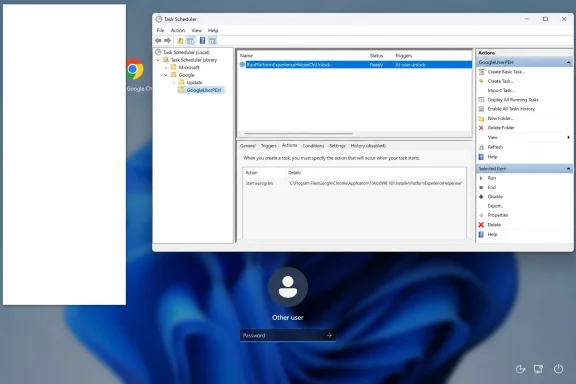Image resolution: width=576 pixels, height=384 pixels.
Task: Click Export... under Selected Item
Action: click(x=495, y=206)
